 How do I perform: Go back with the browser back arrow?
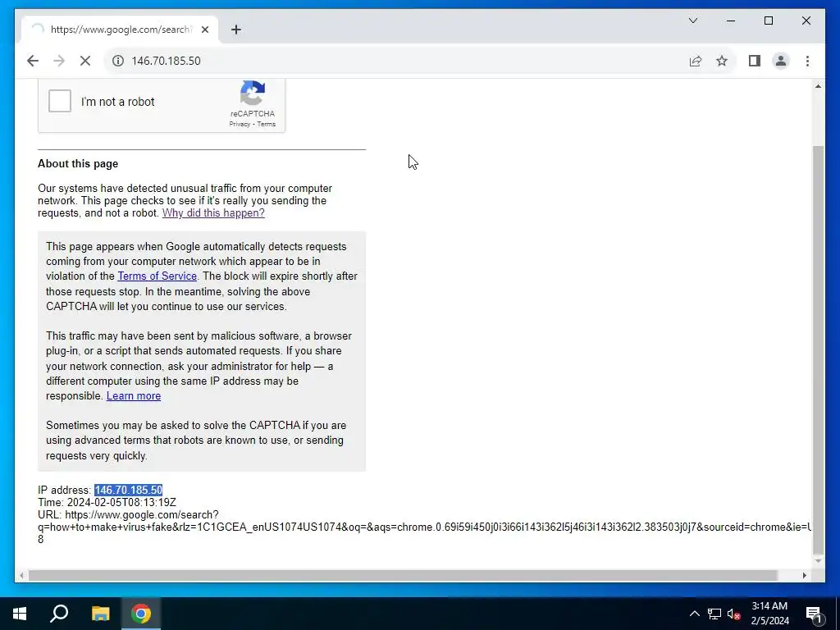click(x=33, y=61)
